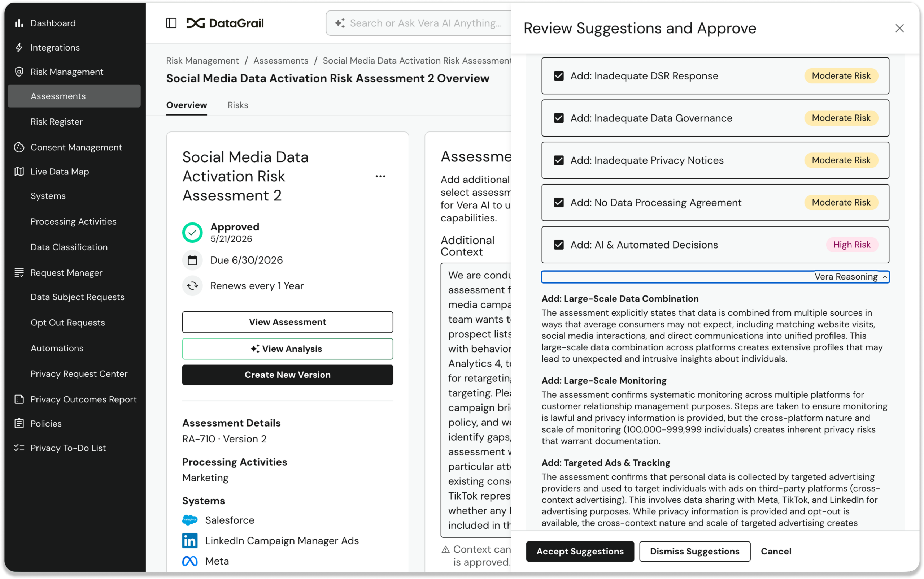Click the Request Manager list icon
The height and width of the screenshot is (579, 924).
[x=19, y=273]
